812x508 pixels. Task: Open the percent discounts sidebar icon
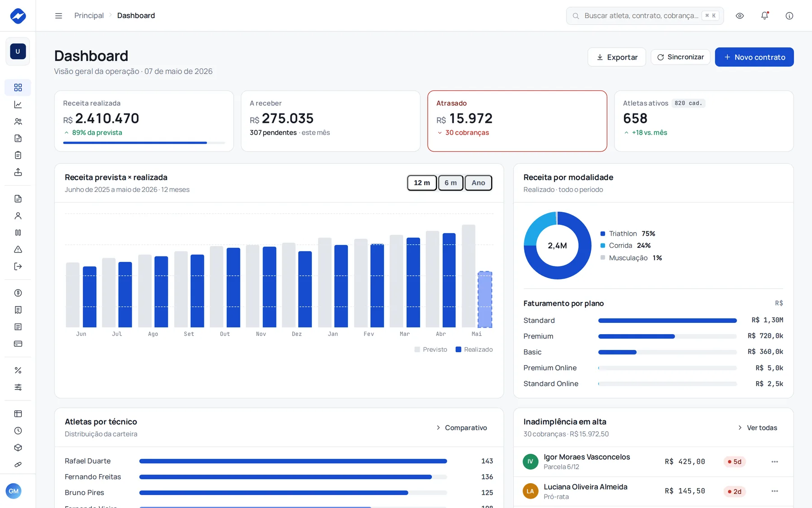(x=18, y=370)
